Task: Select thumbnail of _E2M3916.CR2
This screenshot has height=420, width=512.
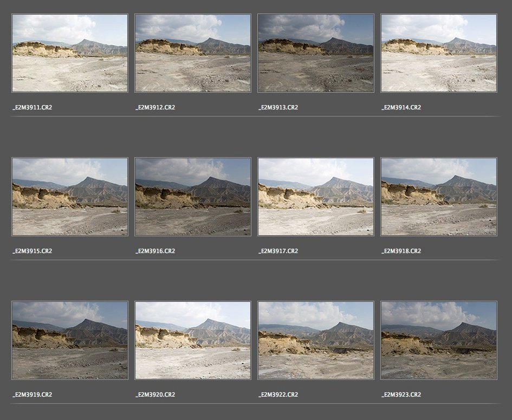Action: click(193, 197)
